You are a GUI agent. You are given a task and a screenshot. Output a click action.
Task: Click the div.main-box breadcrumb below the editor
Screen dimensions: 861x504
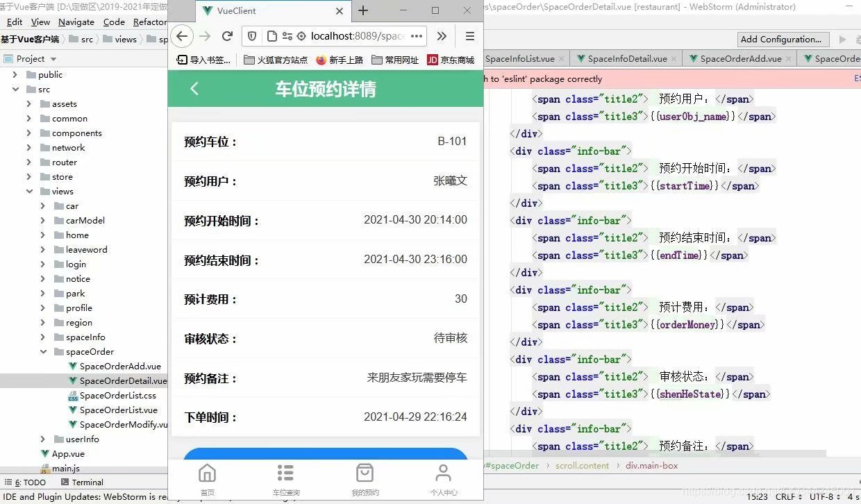click(x=651, y=465)
